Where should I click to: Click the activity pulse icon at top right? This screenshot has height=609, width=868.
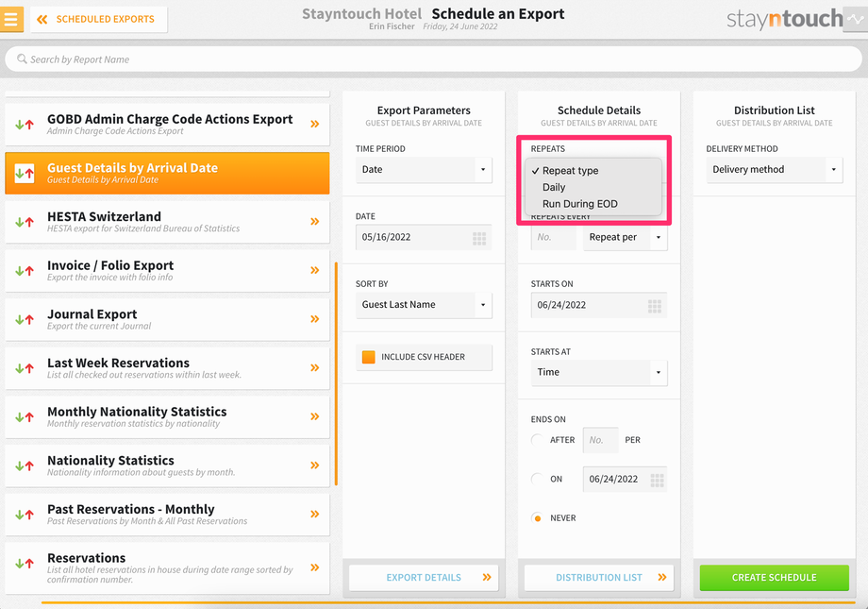[x=856, y=19]
